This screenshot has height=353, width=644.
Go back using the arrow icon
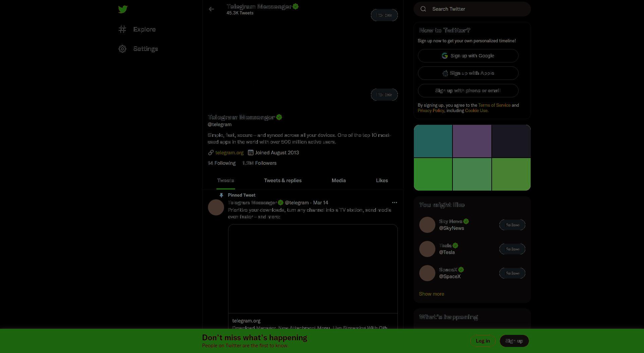(x=211, y=9)
